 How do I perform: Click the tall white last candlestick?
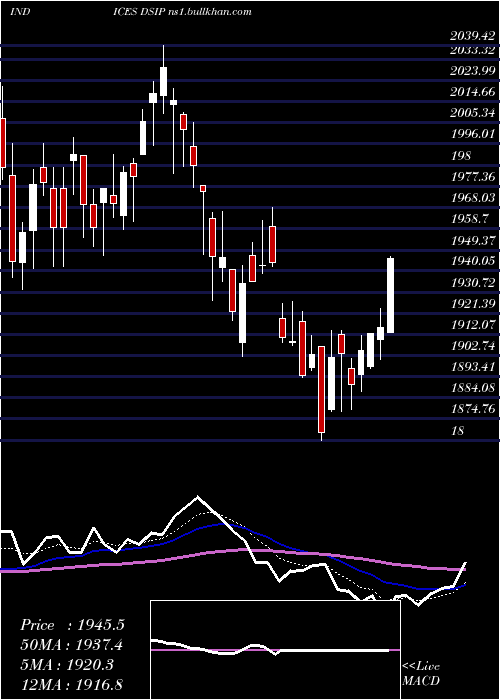click(391, 295)
